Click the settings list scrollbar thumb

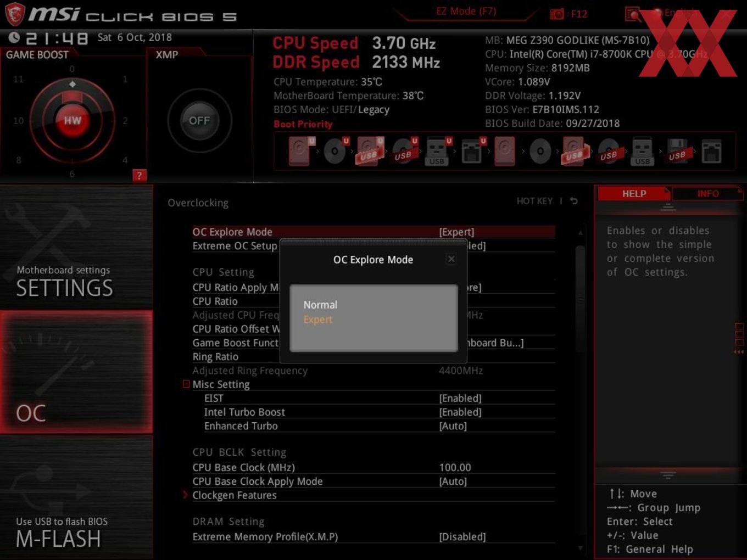[x=580, y=298]
